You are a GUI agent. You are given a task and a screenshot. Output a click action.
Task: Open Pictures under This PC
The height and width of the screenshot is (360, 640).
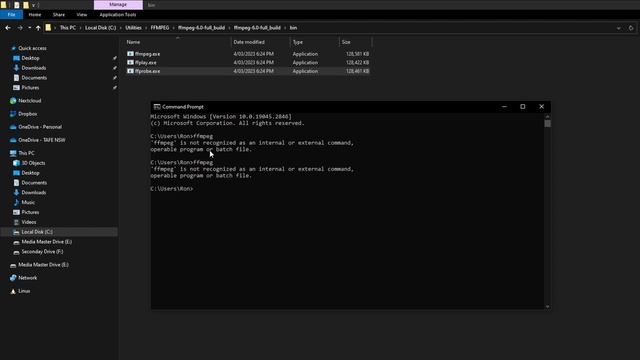click(30, 212)
